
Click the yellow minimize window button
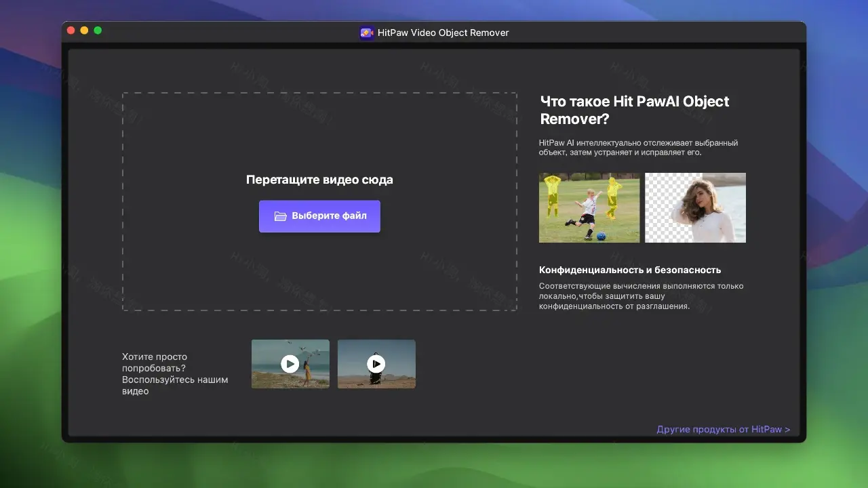(84, 30)
